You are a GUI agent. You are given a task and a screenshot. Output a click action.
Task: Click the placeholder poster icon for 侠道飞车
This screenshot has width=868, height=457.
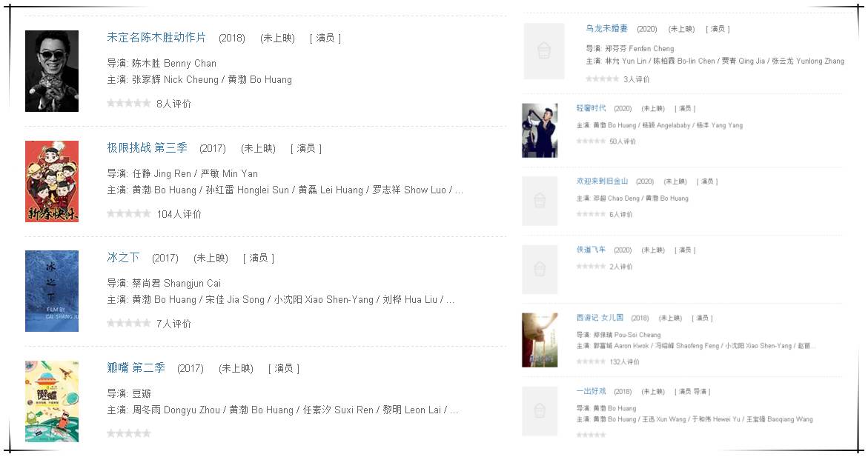540,270
